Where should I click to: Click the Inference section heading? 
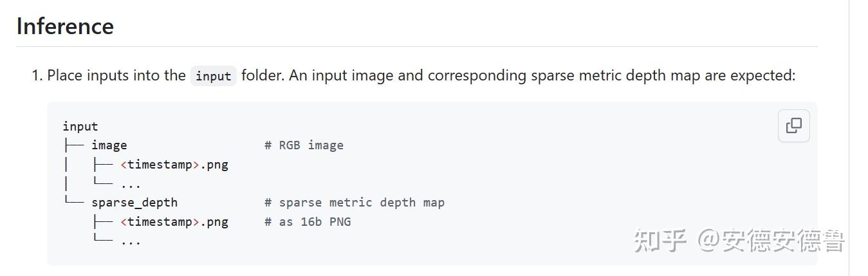click(65, 26)
